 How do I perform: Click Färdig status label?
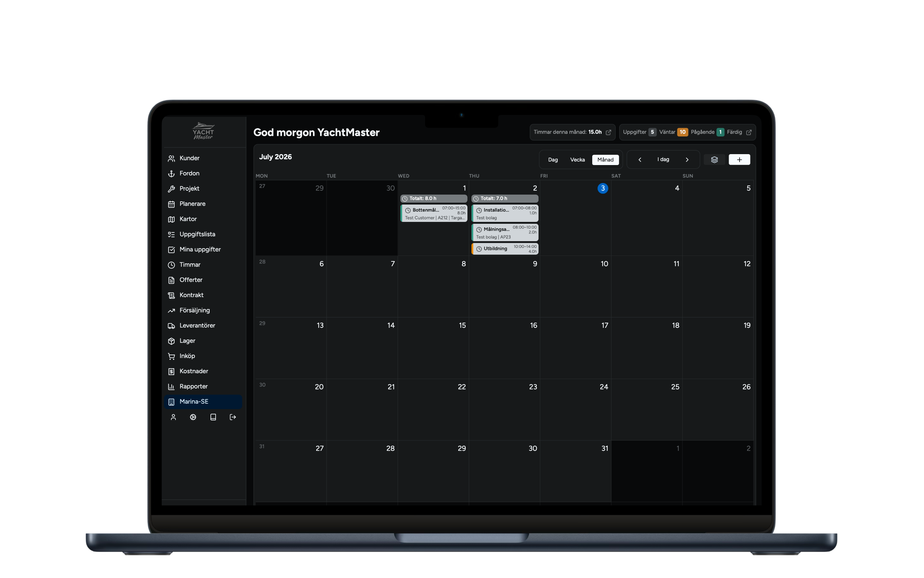(734, 132)
